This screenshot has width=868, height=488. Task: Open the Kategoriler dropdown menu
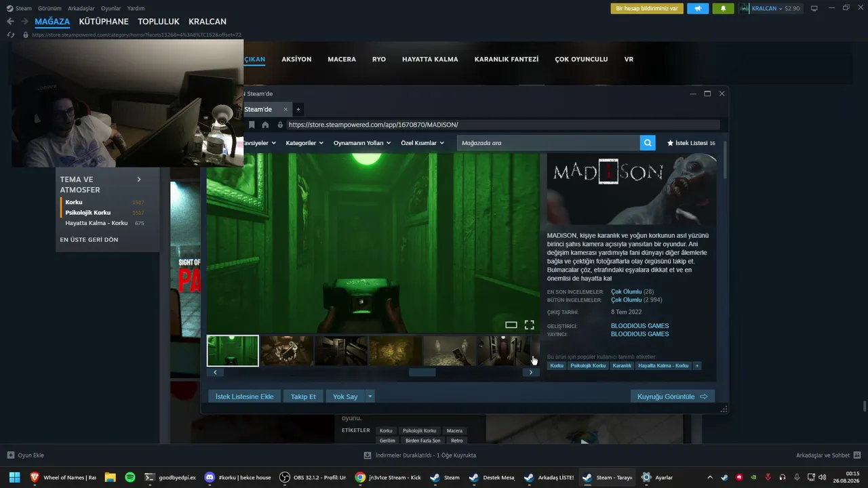click(304, 143)
